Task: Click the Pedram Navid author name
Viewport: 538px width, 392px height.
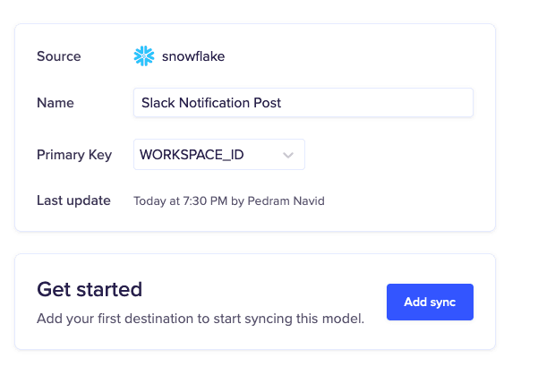Action: [285, 201]
